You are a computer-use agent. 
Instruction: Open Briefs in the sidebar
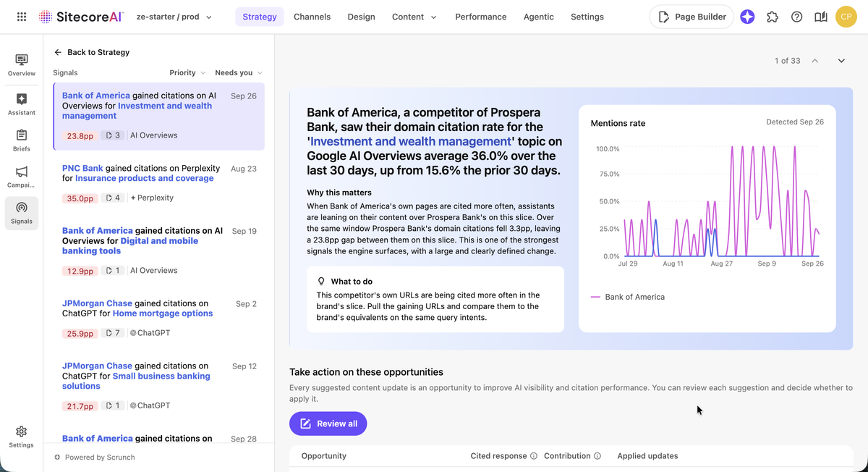click(22, 140)
